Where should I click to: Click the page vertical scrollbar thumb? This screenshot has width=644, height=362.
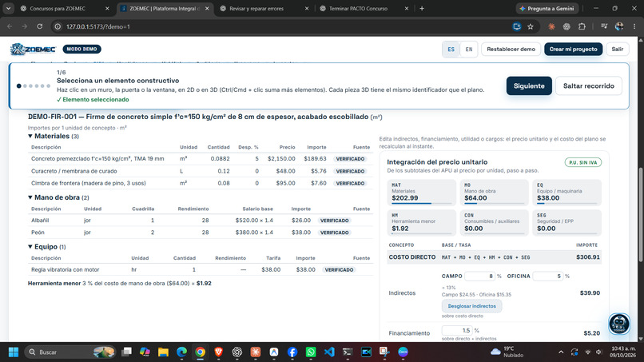641,213
